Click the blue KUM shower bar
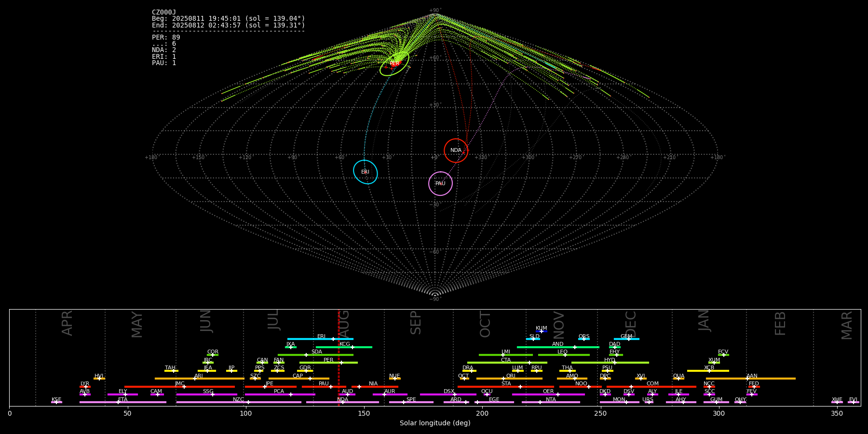The width and height of the screenshot is (868, 434). pyautogui.click(x=542, y=331)
